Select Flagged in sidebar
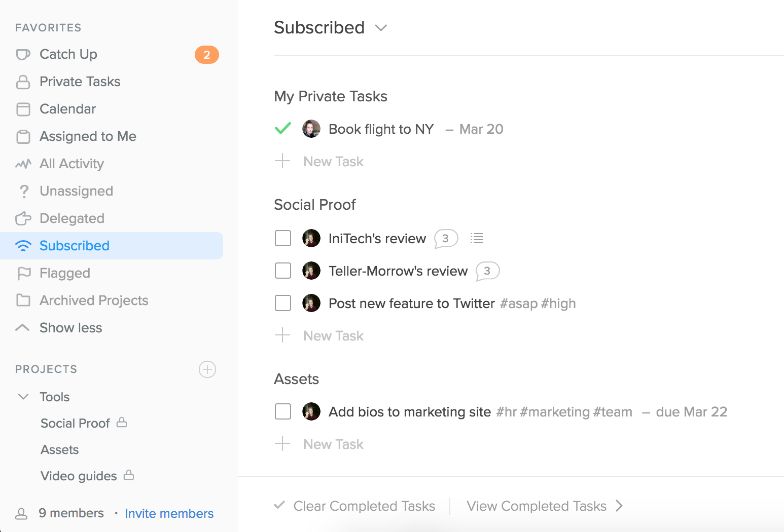 65,273
